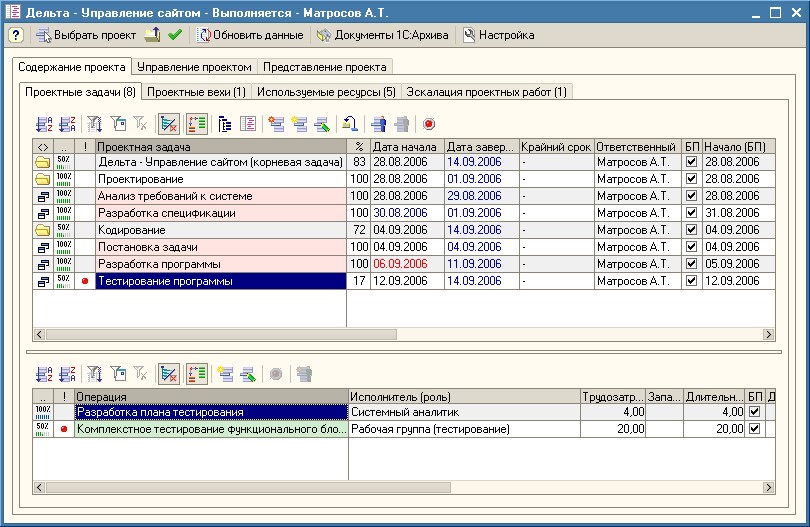The image size is (810, 527).
Task: Click the help question mark icon
Action: [x=16, y=35]
